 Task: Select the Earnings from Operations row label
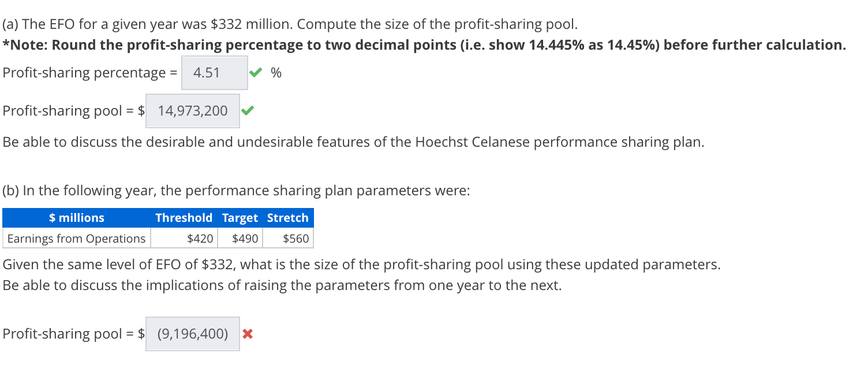click(76, 238)
